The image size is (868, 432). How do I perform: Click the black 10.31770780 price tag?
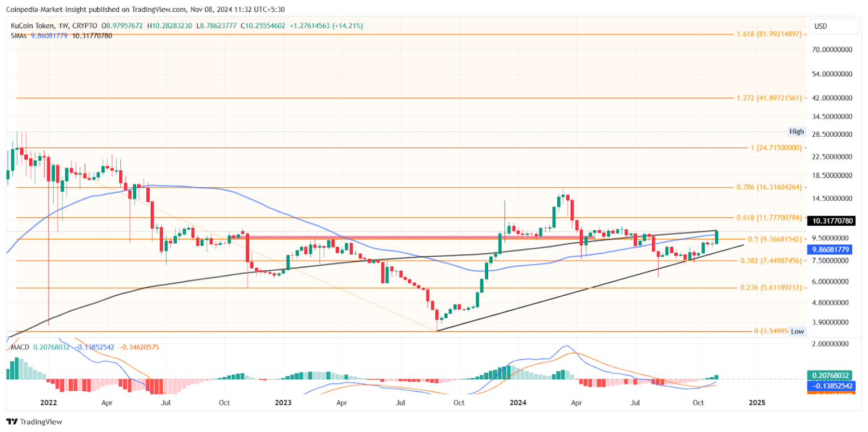click(x=830, y=221)
